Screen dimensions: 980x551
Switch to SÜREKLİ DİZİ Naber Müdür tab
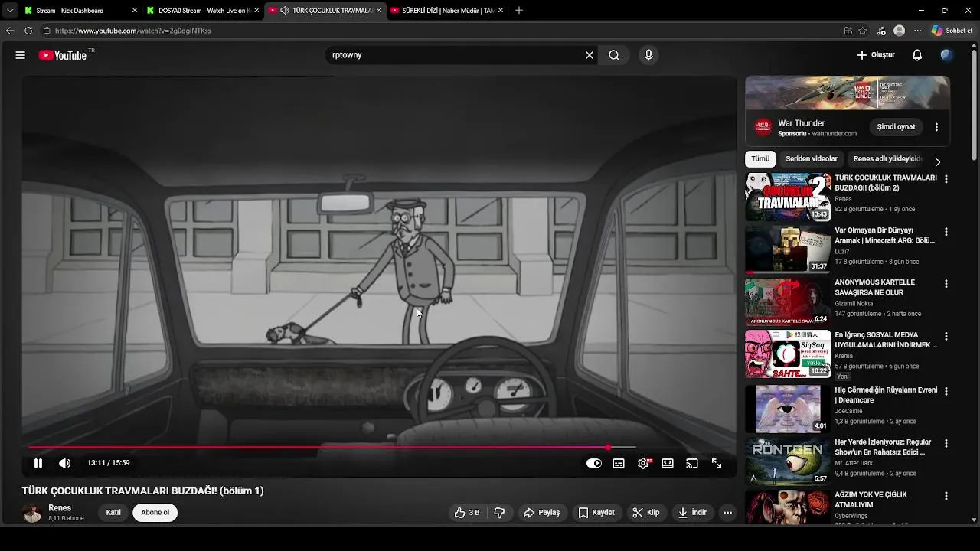(447, 11)
